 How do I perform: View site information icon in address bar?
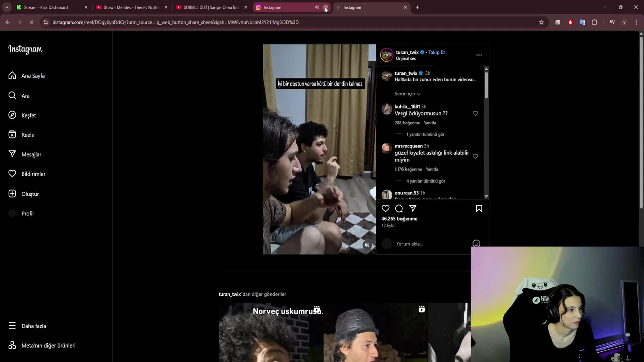[46, 22]
